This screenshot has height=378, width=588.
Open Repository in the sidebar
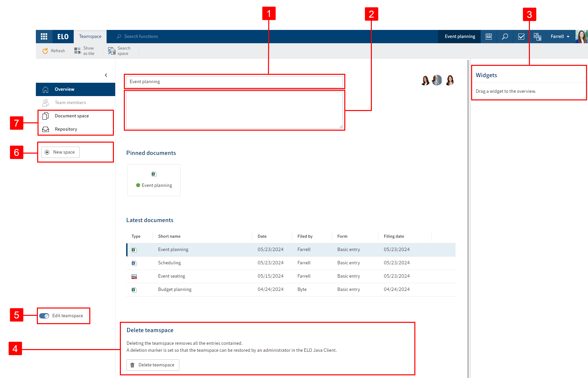[x=76, y=129]
